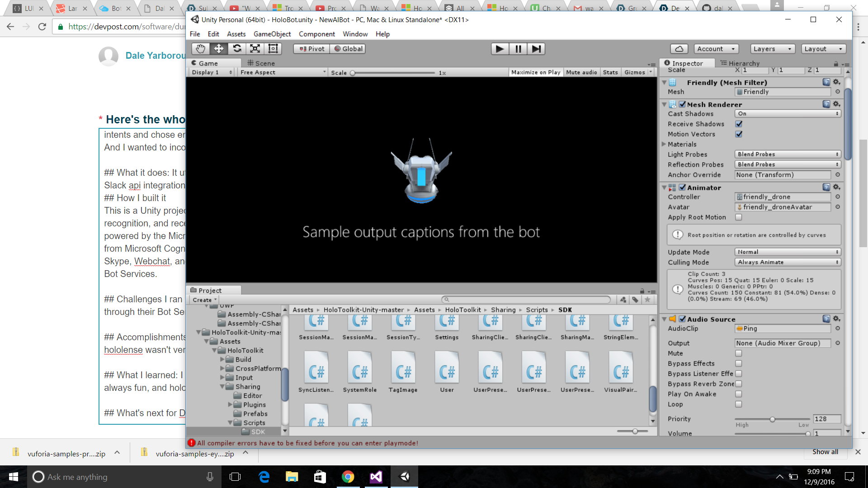Viewport: 868px width, 488px height.
Task: Select the Scale tool
Action: point(255,49)
